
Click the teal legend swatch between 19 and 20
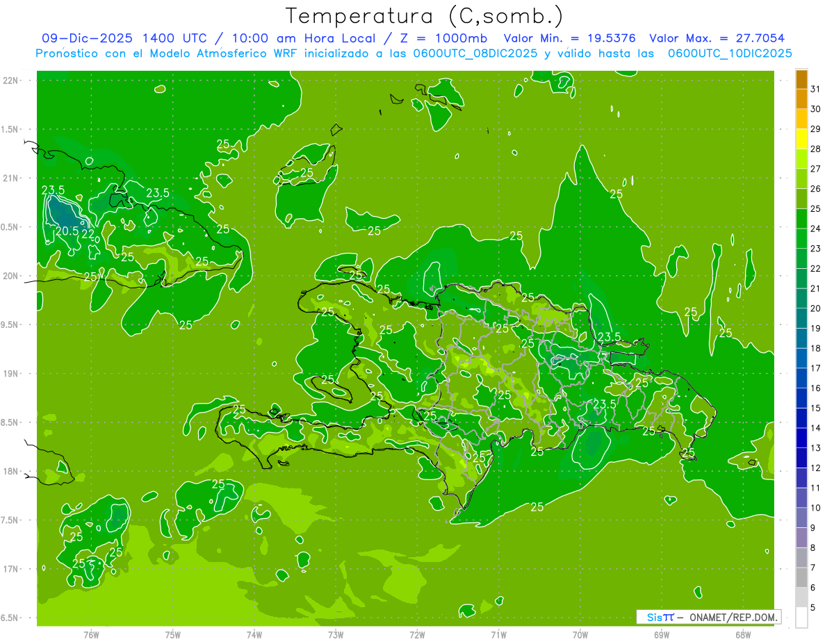pos(801,318)
